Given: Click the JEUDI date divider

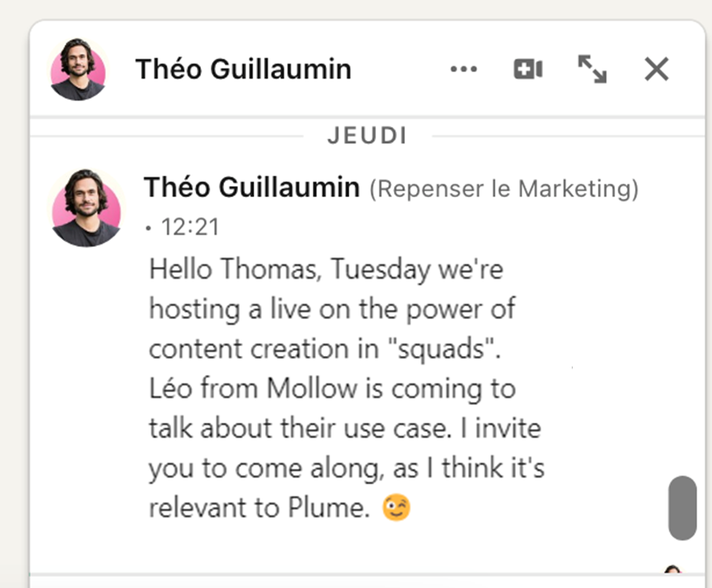Looking at the screenshot, I should 367,136.
